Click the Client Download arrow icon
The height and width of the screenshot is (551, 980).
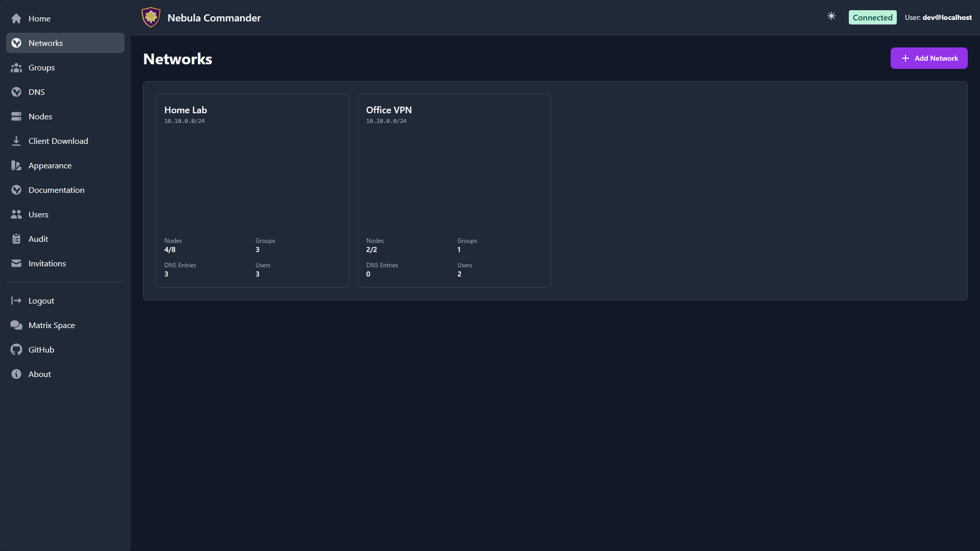tap(16, 141)
